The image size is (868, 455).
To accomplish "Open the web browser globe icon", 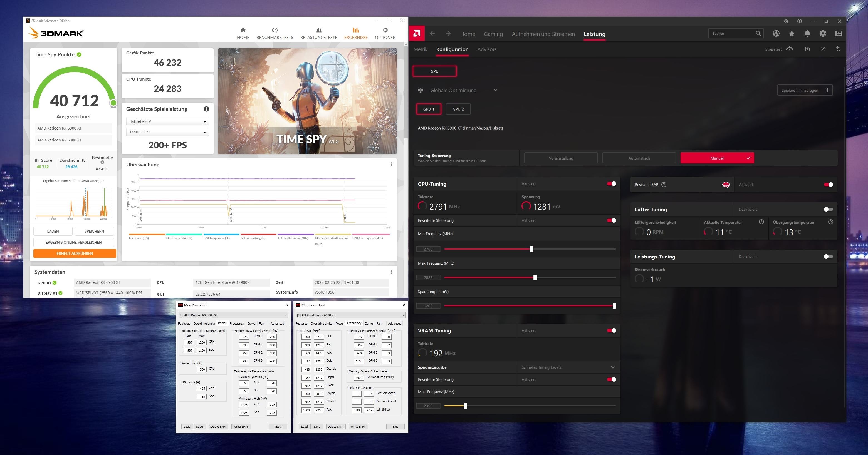I will 776,33.
